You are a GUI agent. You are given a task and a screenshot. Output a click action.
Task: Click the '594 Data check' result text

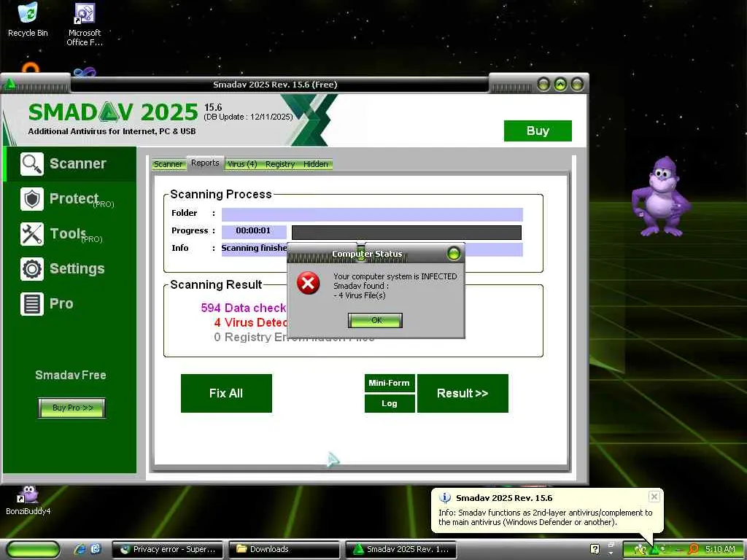pyautogui.click(x=243, y=308)
